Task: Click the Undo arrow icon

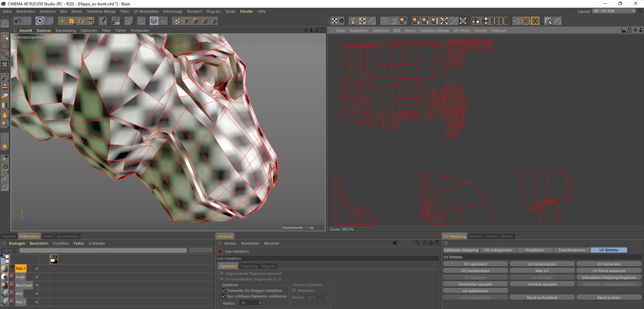Action: 18,21
